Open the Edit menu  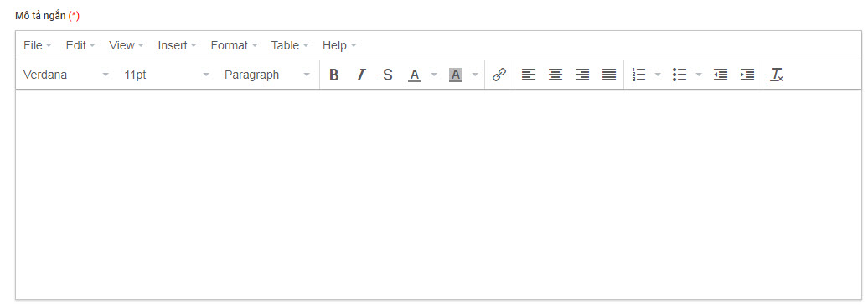click(x=80, y=45)
